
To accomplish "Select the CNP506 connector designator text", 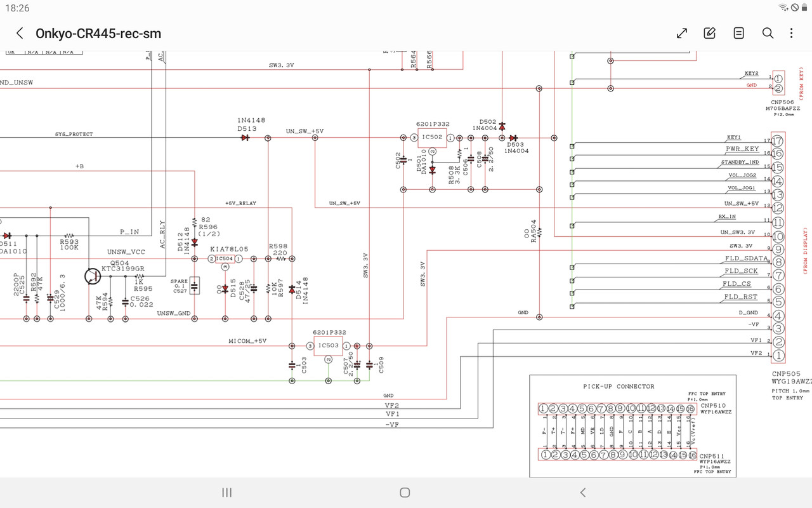I will [x=783, y=102].
